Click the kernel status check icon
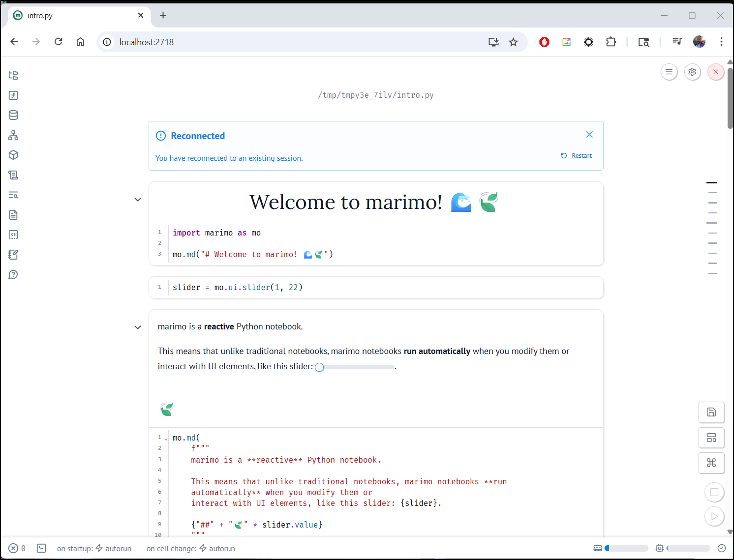This screenshot has height=560, width=734. [722, 548]
